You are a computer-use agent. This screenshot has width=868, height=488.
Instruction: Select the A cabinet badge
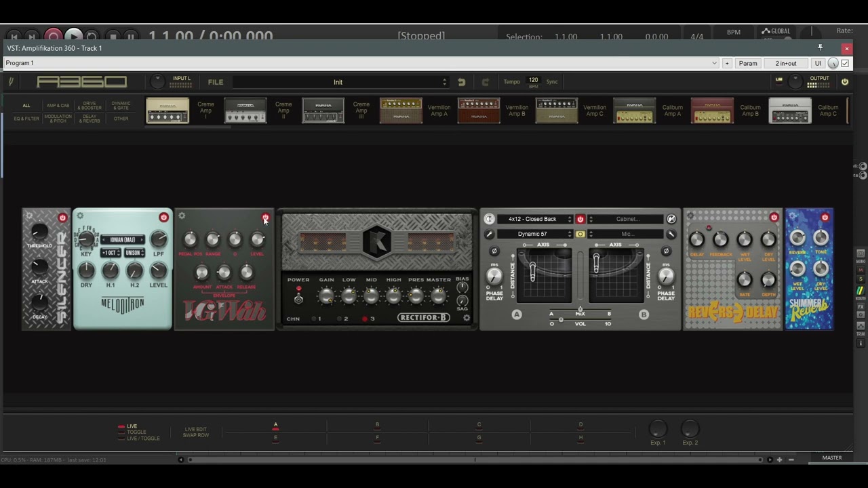(517, 314)
